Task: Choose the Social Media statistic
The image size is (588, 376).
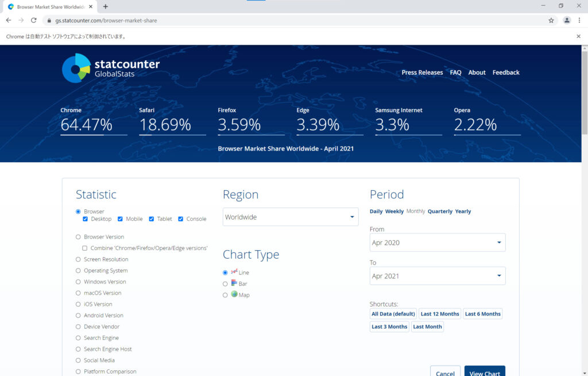Action: (x=78, y=360)
